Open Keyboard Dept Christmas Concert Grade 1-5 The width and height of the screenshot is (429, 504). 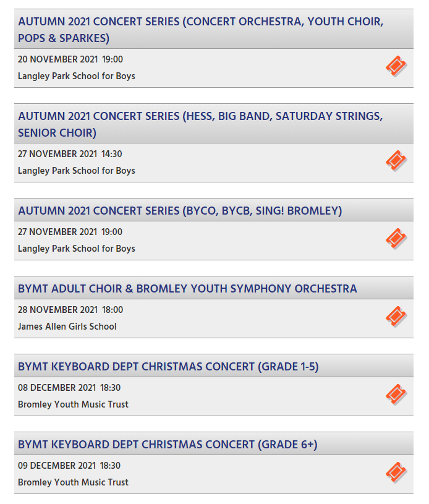tap(168, 367)
